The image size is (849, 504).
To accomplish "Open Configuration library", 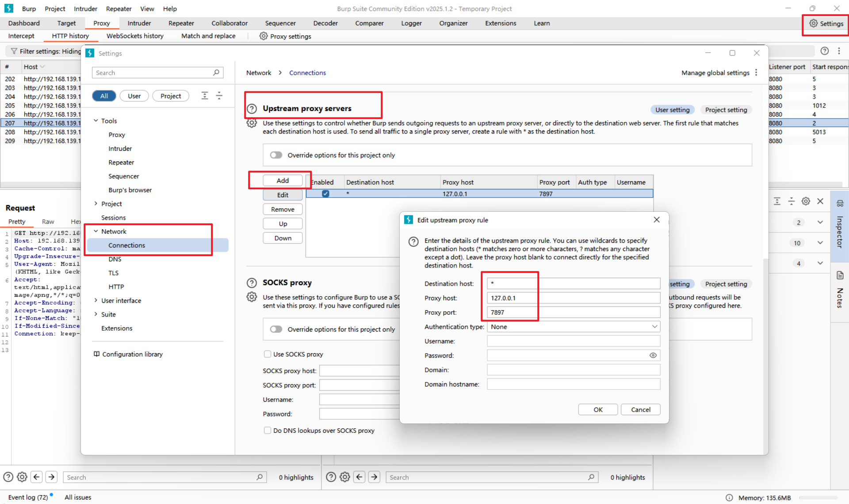I will [x=128, y=354].
